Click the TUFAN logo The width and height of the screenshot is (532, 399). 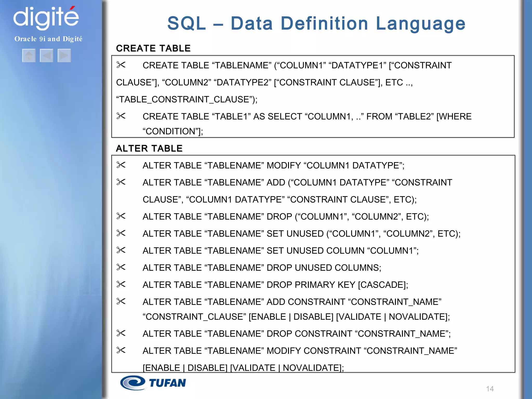coord(153,383)
